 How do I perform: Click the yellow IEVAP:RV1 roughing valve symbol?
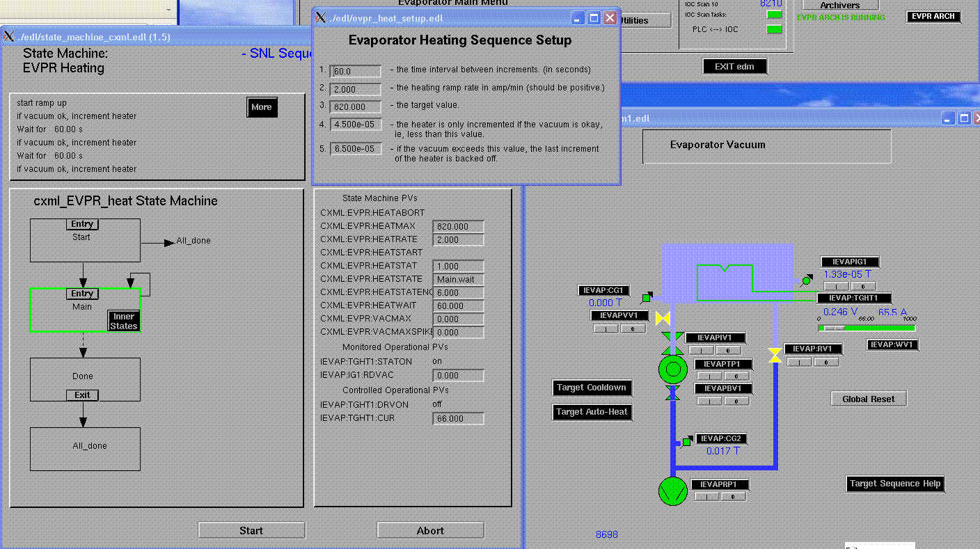(775, 355)
